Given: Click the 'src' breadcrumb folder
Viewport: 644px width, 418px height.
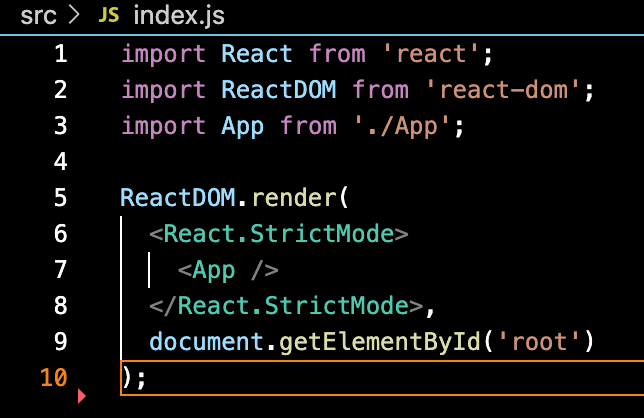Looking at the screenshot, I should coord(38,16).
